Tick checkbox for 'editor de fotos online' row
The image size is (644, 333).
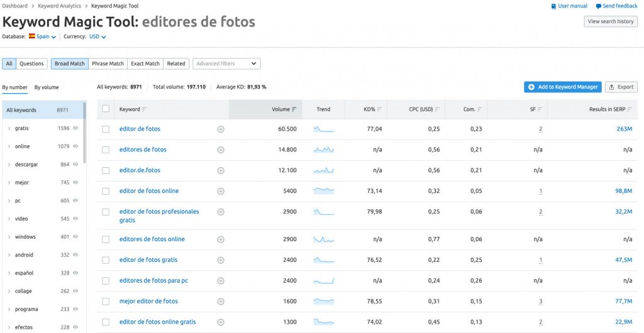click(106, 191)
